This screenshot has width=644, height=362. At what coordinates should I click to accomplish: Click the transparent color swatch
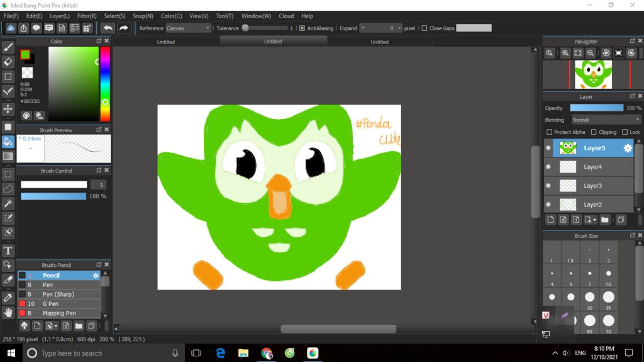tap(27, 73)
